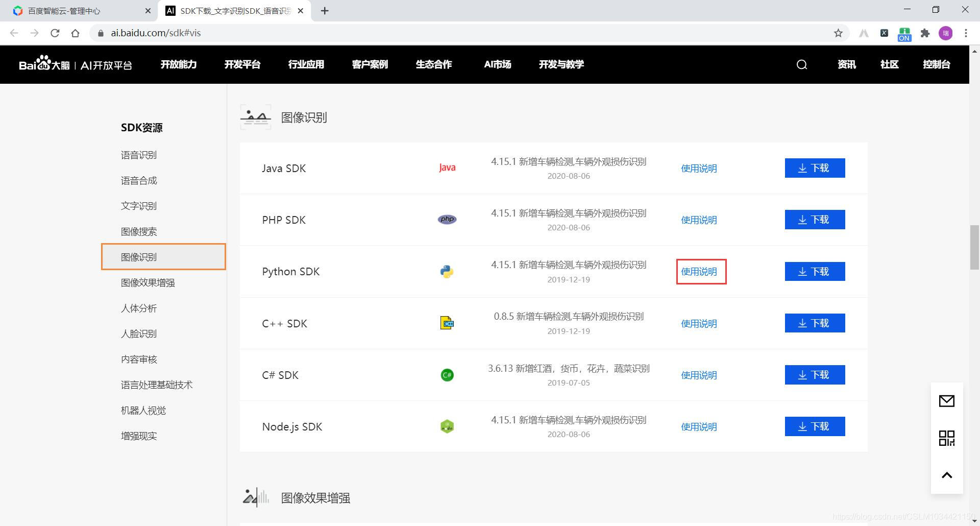Viewport: 980px width, 526px height.
Task: Open 使用说明 for Python SDK
Action: (x=699, y=272)
